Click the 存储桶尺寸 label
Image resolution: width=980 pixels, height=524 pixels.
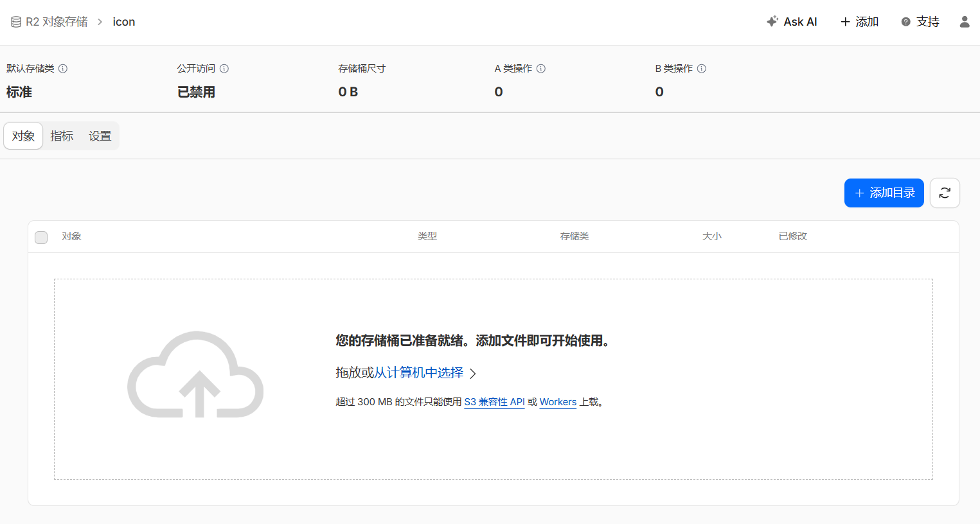pos(362,69)
